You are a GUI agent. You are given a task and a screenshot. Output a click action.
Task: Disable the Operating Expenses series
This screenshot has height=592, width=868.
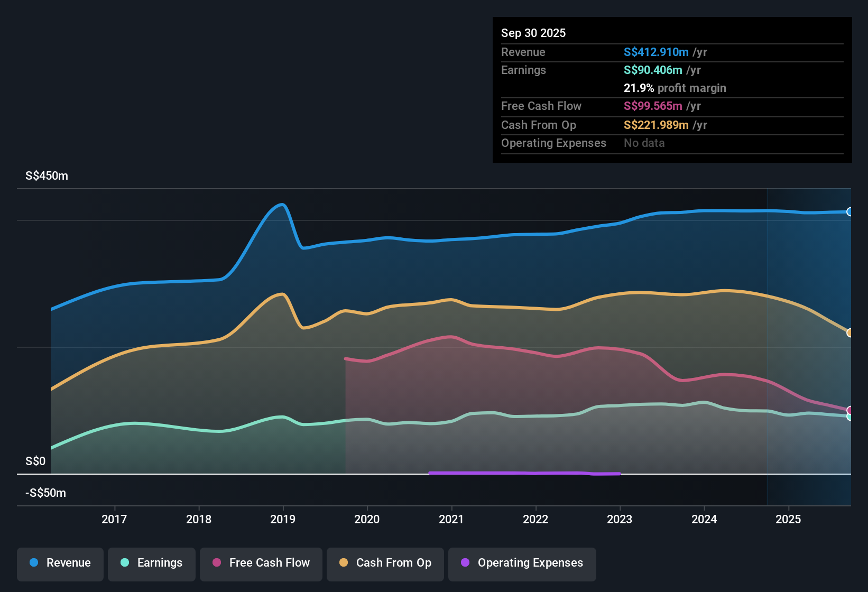(x=522, y=563)
